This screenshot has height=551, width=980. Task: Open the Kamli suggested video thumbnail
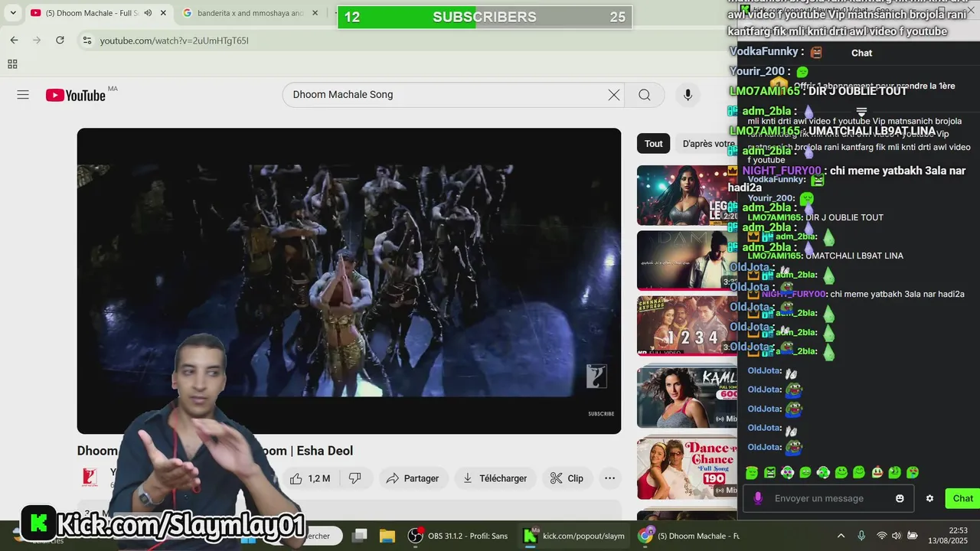[x=687, y=396]
